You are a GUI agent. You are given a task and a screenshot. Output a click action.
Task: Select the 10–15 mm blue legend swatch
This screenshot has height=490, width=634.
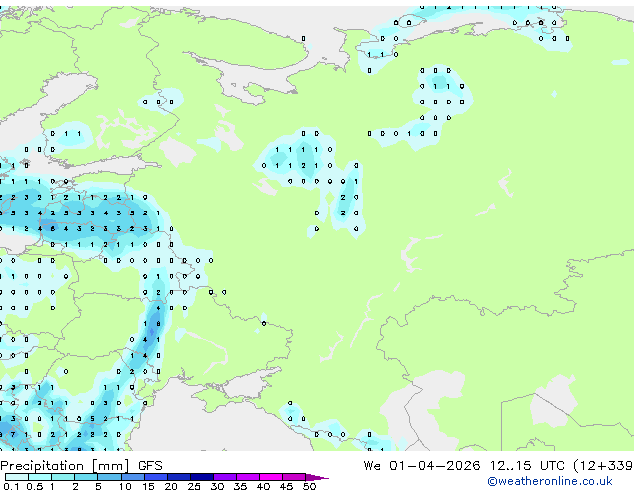click(x=132, y=477)
